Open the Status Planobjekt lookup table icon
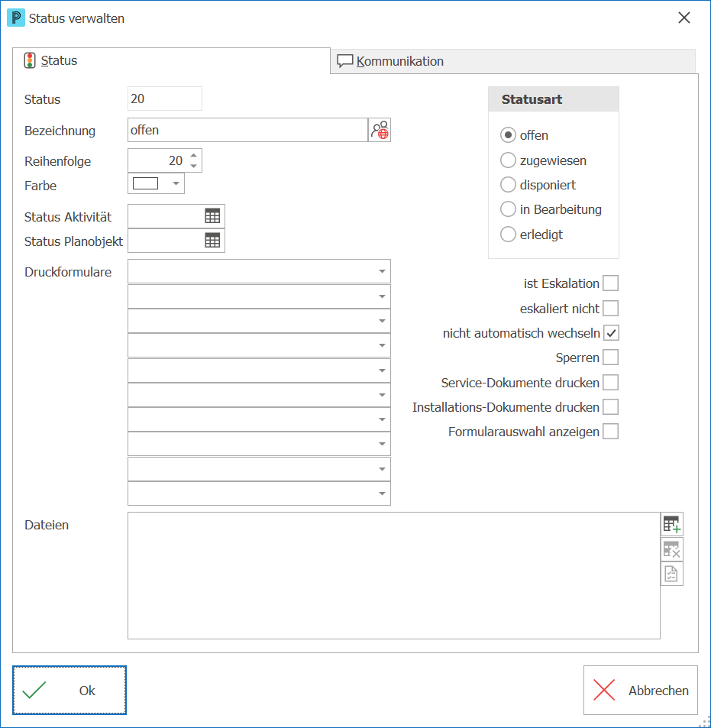 [x=212, y=241]
